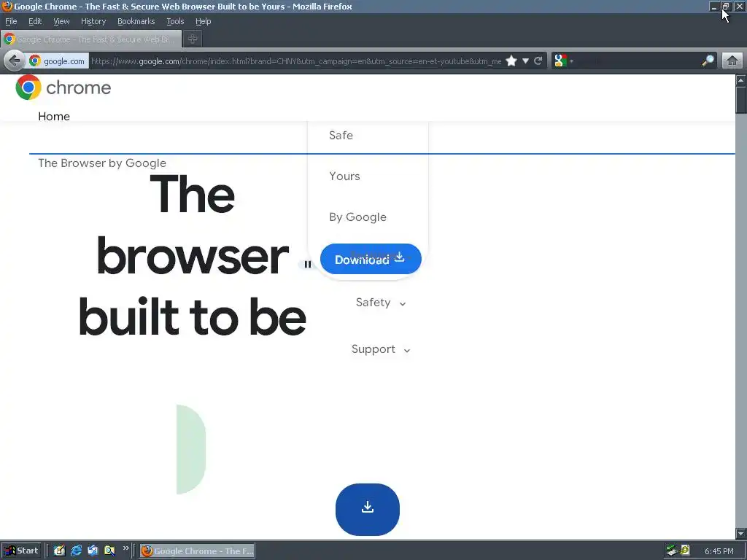Pause the hero animation
Screen dimensions: 747x560
(x=308, y=264)
